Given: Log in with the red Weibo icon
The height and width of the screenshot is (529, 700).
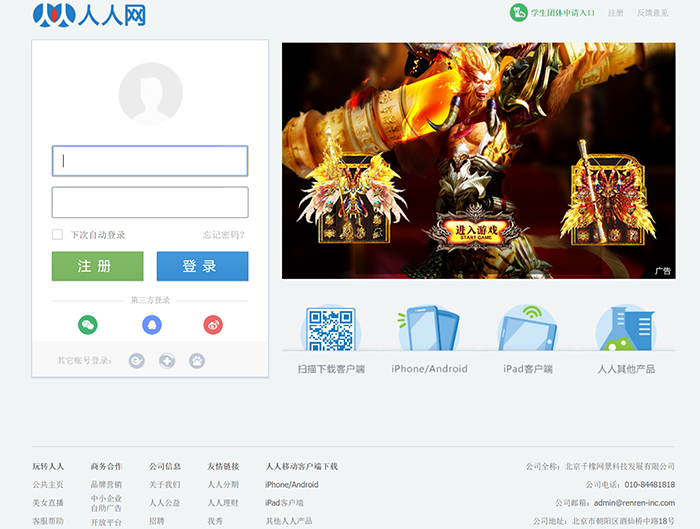Looking at the screenshot, I should click(x=213, y=325).
